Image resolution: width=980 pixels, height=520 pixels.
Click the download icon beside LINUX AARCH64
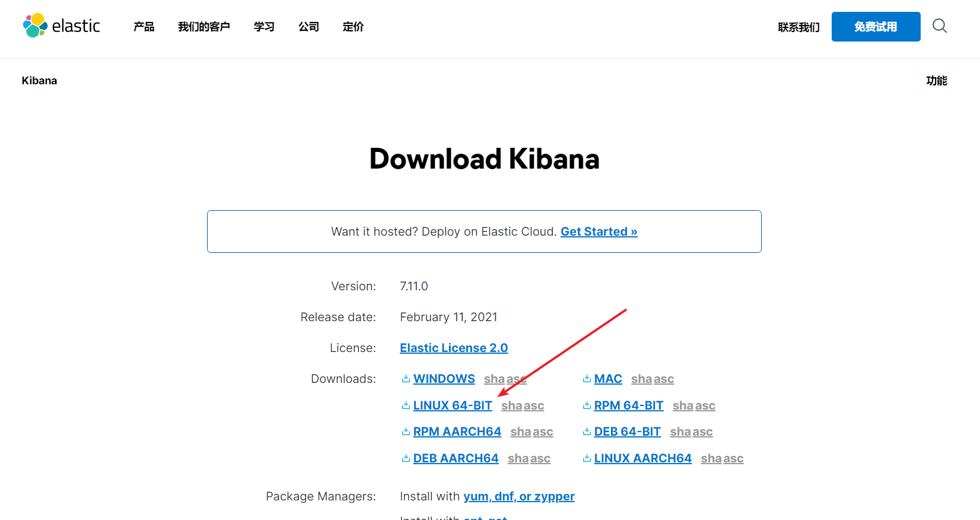coord(587,458)
